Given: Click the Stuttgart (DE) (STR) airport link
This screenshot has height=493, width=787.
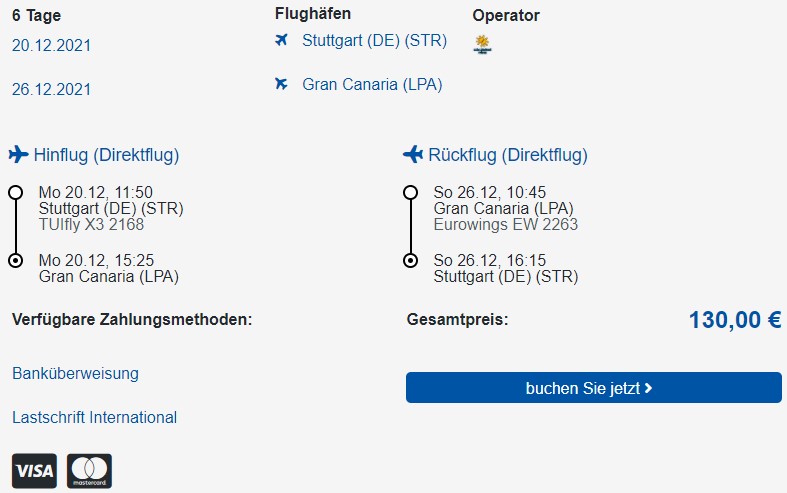Looking at the screenshot, I should coord(374,40).
